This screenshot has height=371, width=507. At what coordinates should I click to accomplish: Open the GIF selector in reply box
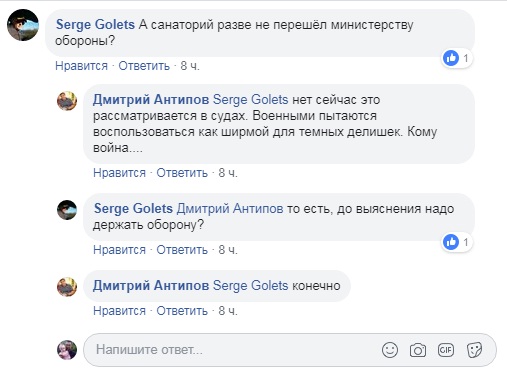point(446,350)
